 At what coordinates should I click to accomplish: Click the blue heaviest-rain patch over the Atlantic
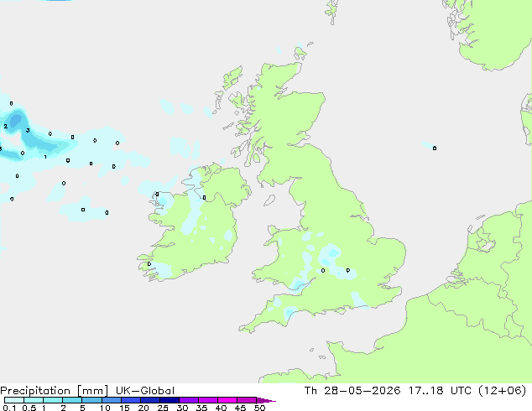[x=16, y=121]
